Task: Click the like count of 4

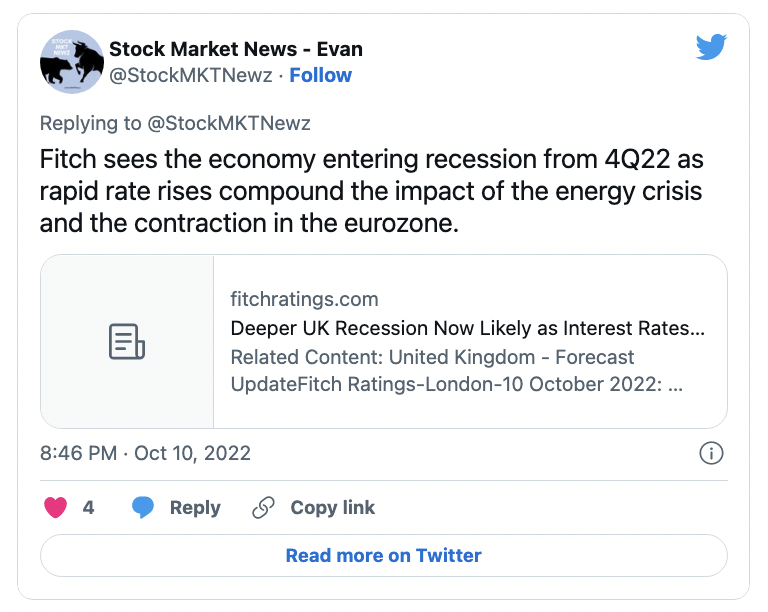Action: pos(88,507)
